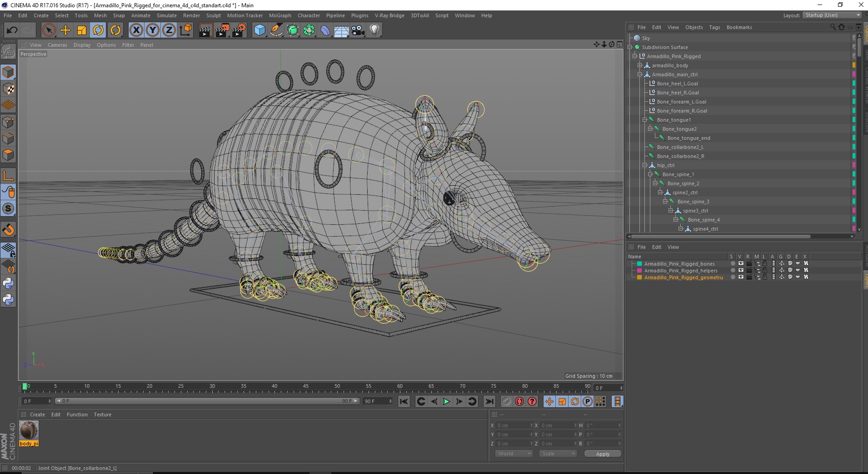Enable Points mode in left toolbar

tap(8, 122)
